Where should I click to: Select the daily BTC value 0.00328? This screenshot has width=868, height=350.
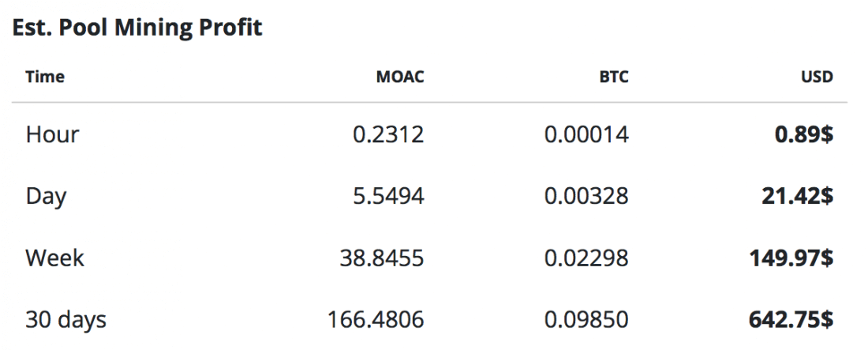[x=586, y=196]
